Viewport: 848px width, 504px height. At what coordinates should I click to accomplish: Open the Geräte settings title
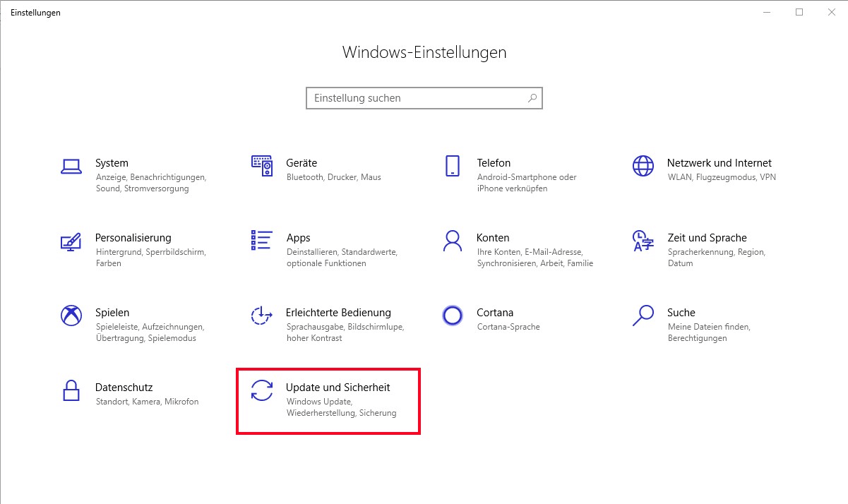point(301,163)
